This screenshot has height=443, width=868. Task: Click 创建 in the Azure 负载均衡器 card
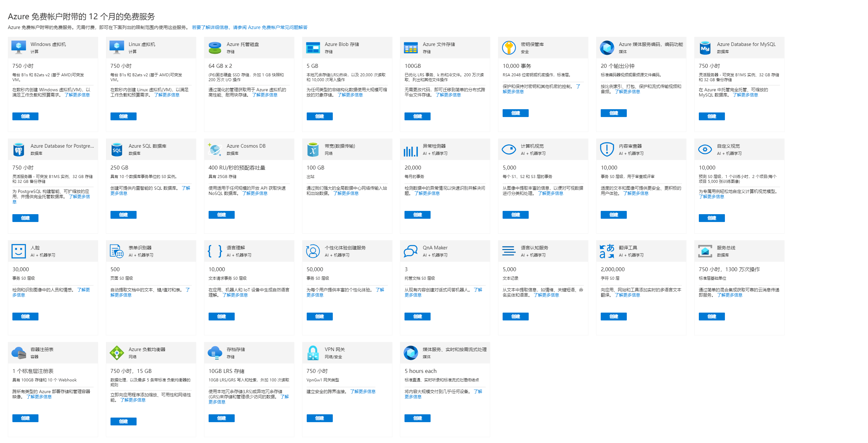pos(123,421)
